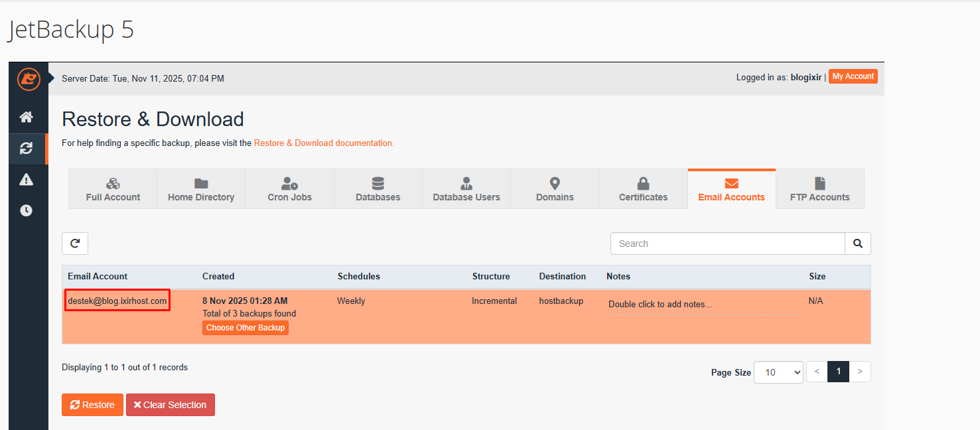Select the Restore & Download sidebar icon
Image resolution: width=980 pixels, height=430 pixels.
pyautogui.click(x=26, y=149)
